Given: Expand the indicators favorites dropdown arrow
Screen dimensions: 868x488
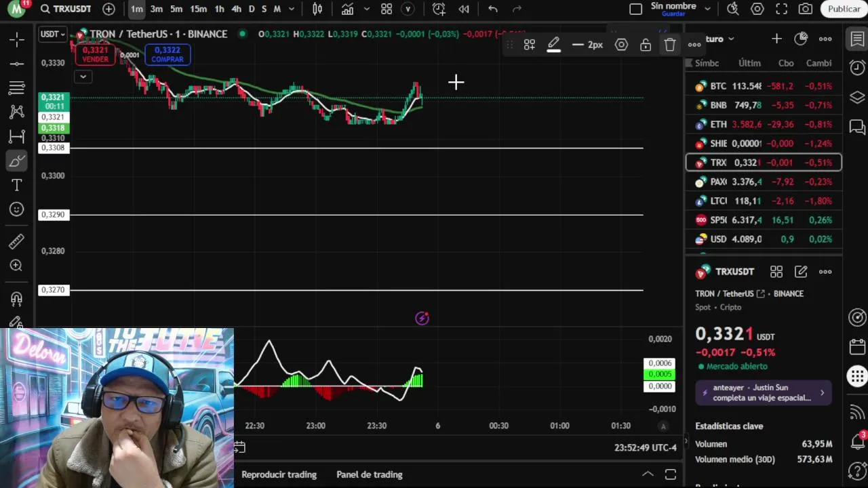Looking at the screenshot, I should click(x=367, y=9).
